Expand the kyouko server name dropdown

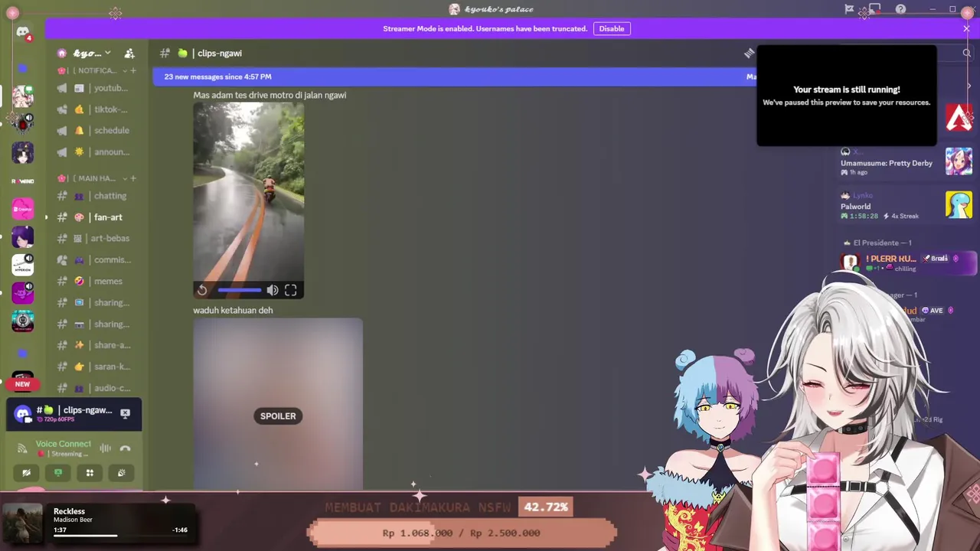108,53
